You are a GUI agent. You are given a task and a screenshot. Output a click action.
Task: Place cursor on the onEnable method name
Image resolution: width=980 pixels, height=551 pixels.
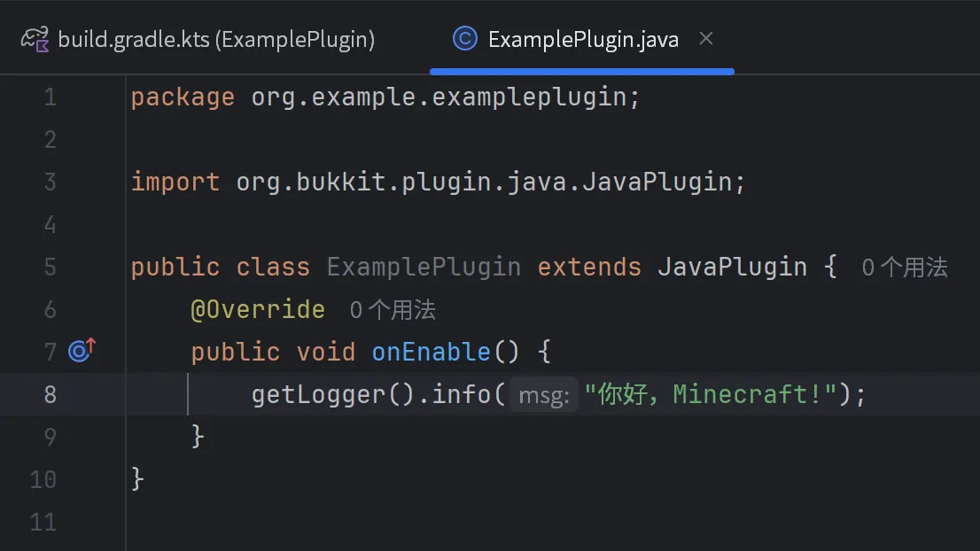(431, 353)
